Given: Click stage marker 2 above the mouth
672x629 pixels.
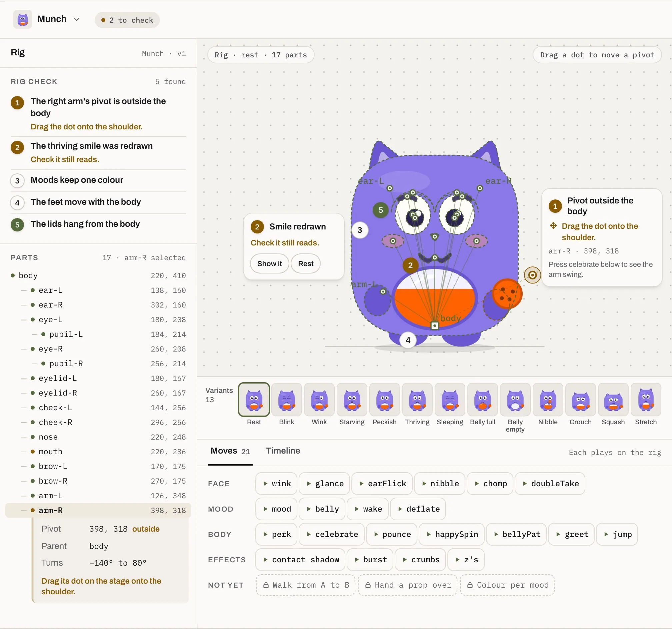Looking at the screenshot, I should (x=410, y=265).
